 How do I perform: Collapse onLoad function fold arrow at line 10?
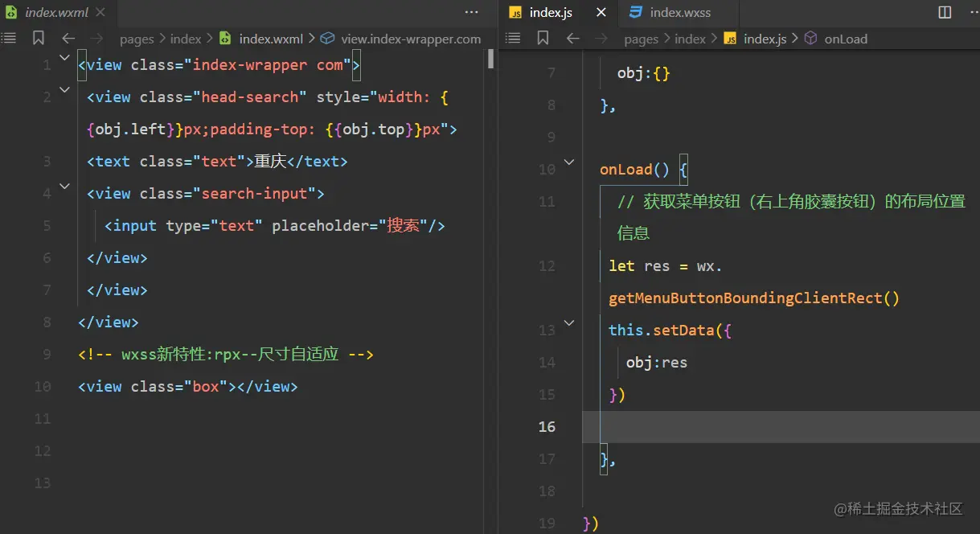(x=569, y=162)
